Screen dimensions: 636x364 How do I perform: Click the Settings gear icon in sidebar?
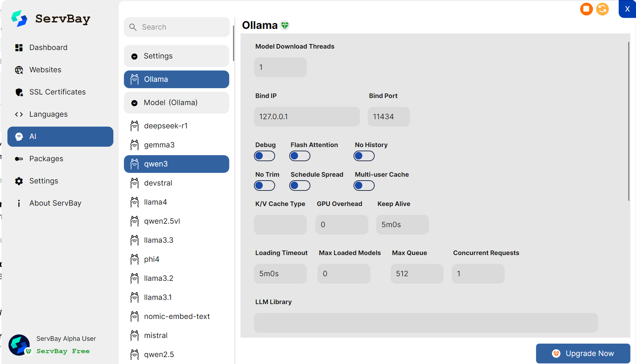click(19, 181)
